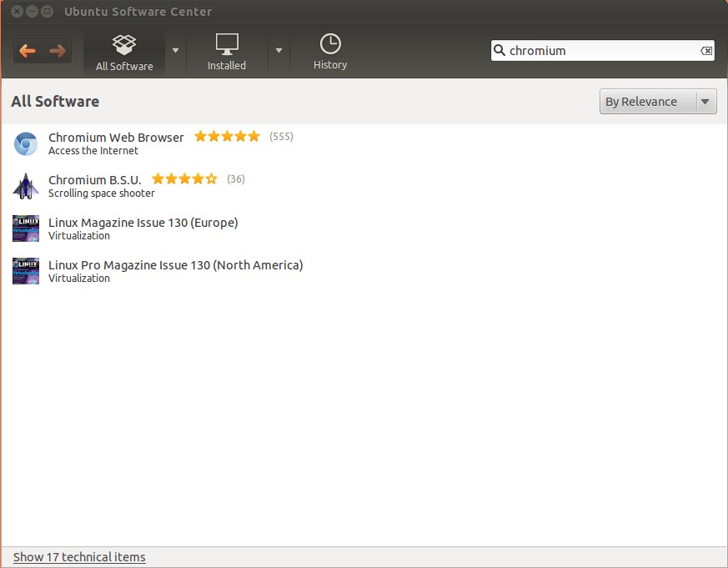Select Chromium B.S.U. scrolling space shooter
Image resolution: width=728 pixels, height=568 pixels.
95,180
